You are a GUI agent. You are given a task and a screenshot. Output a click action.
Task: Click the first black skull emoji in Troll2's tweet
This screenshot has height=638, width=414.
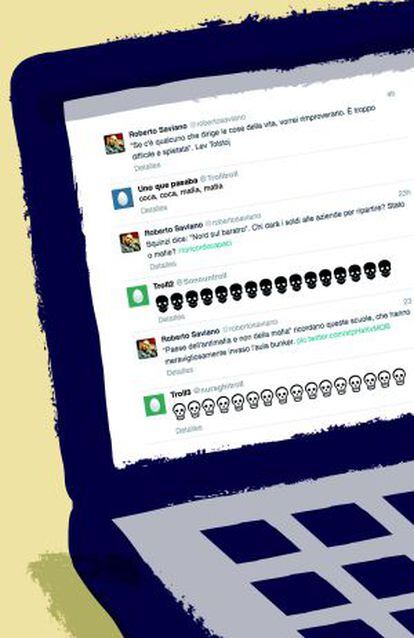click(x=162, y=303)
